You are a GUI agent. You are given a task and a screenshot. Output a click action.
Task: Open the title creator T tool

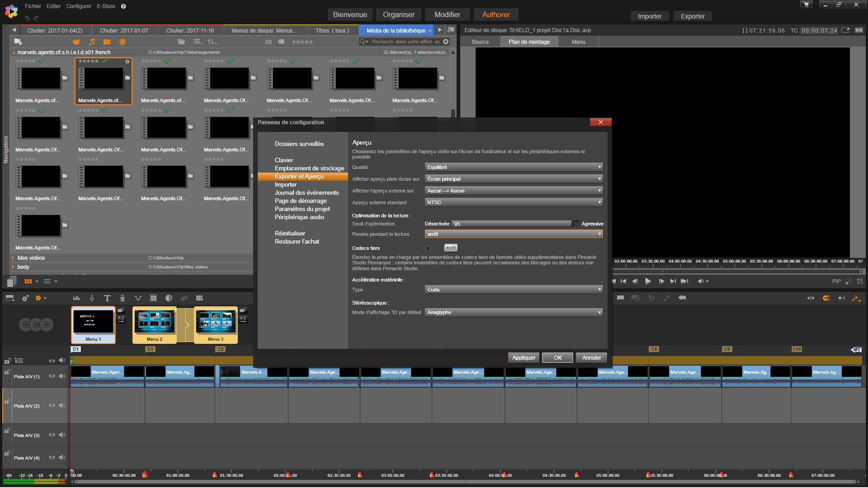(107, 298)
